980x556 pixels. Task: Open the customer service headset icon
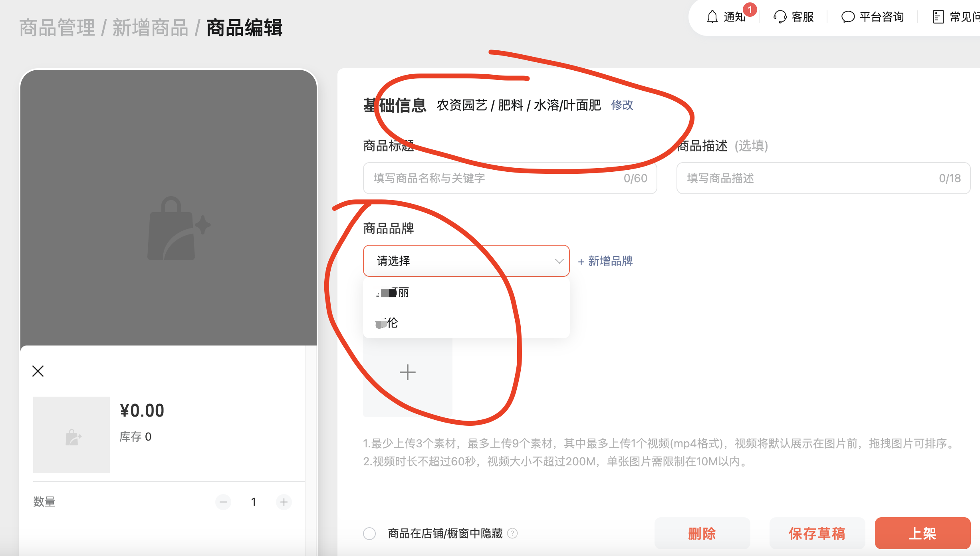pos(780,17)
